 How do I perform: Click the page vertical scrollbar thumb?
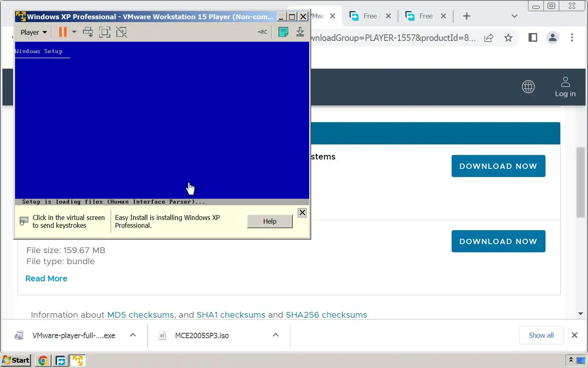(x=581, y=182)
